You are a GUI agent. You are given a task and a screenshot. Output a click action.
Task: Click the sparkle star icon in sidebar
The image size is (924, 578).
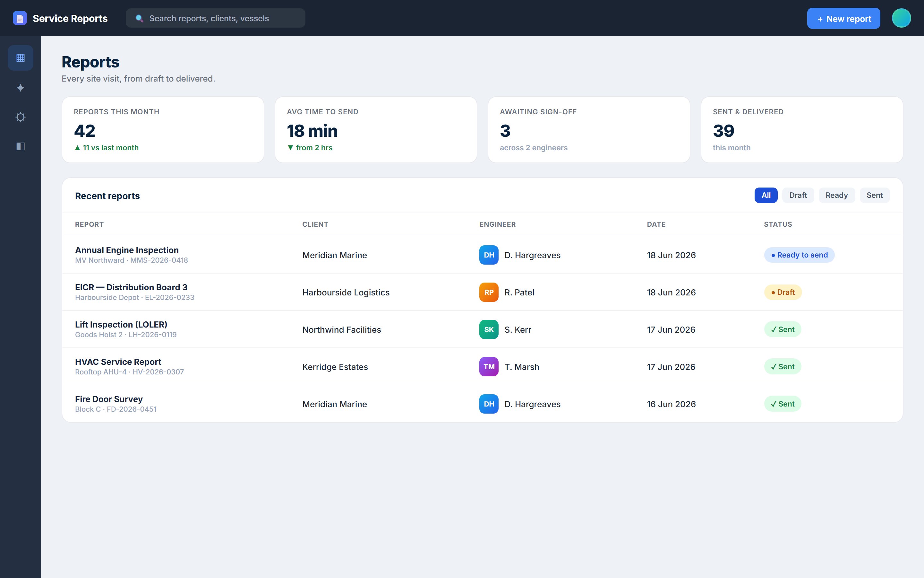tap(21, 88)
